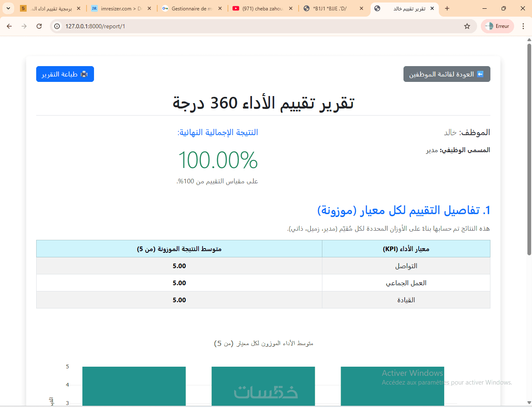Close the Gestionnaire de mots tab

220,8
